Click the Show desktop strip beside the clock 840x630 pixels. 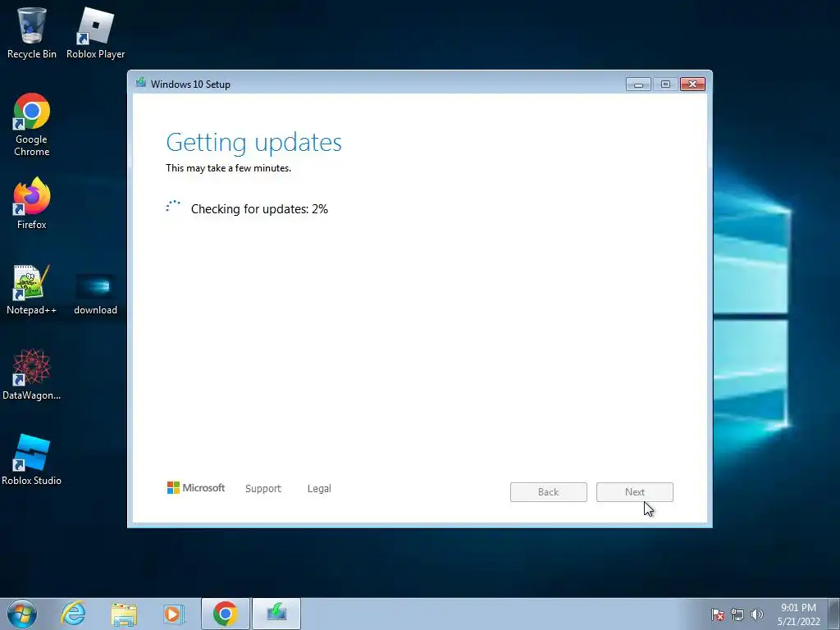coord(834,614)
